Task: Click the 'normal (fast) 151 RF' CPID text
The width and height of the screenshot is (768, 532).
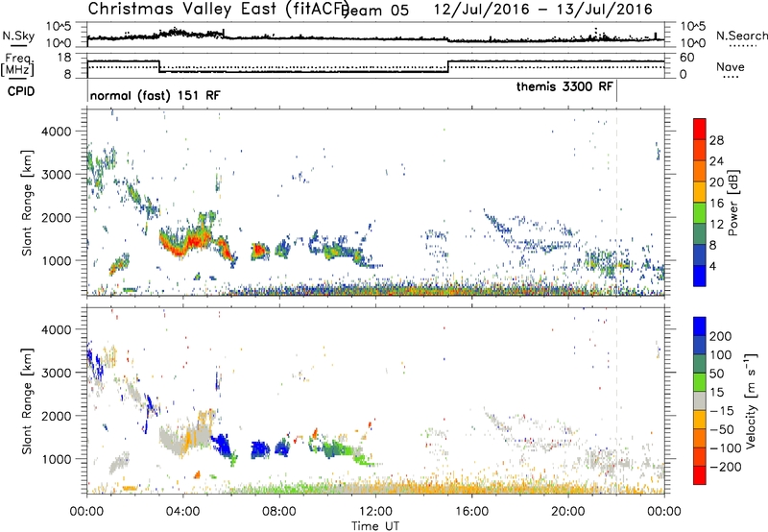Action: coord(156,95)
